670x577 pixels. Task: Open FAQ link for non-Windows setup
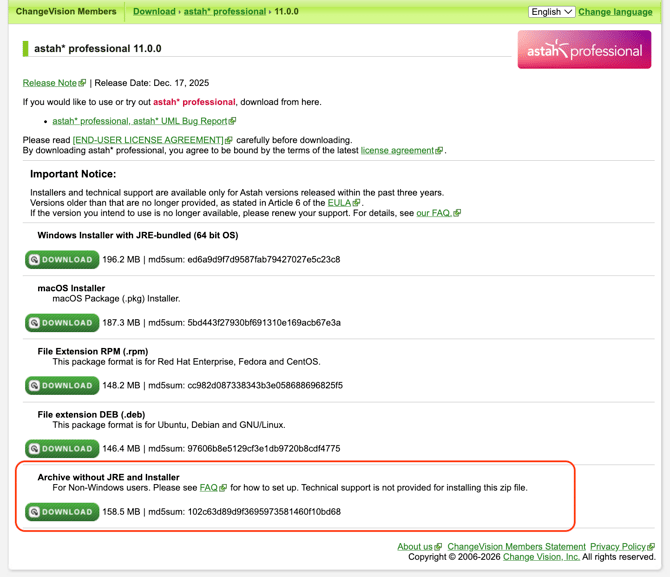(x=208, y=488)
